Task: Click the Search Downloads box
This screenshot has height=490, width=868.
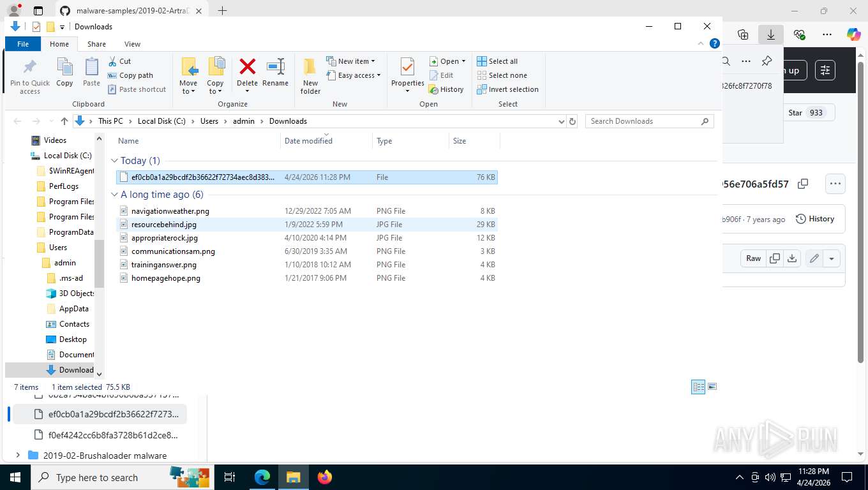Action: [x=649, y=121]
